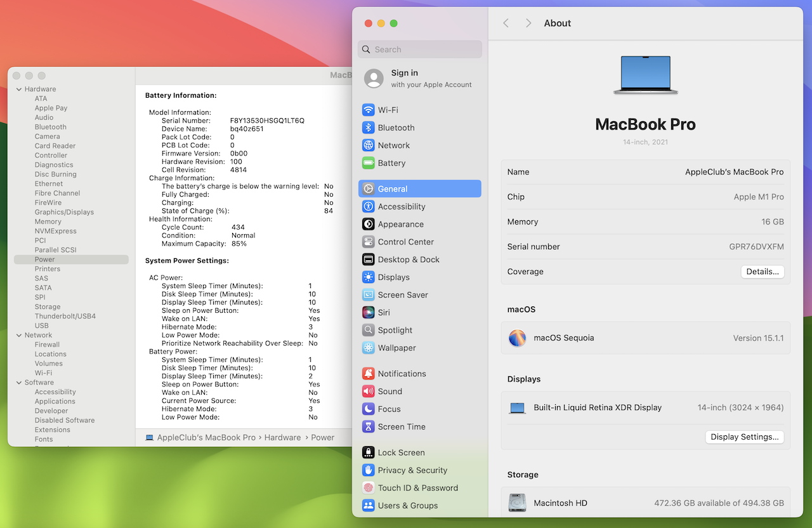Click the Touch ID fingerprint icon
Viewport: 812px width, 528px height.
click(369, 488)
